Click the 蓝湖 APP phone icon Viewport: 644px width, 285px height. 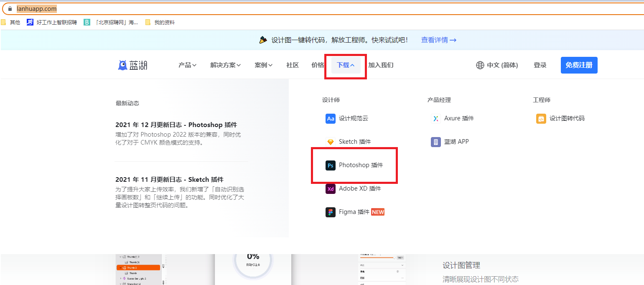tap(436, 142)
